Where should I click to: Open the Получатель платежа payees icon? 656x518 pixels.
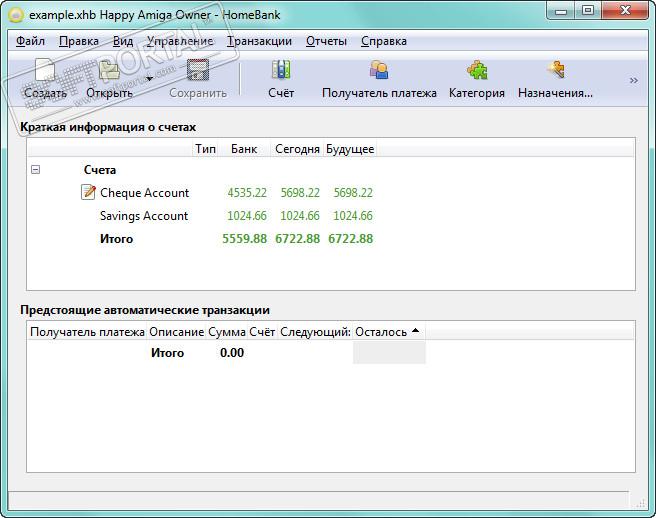(x=379, y=70)
